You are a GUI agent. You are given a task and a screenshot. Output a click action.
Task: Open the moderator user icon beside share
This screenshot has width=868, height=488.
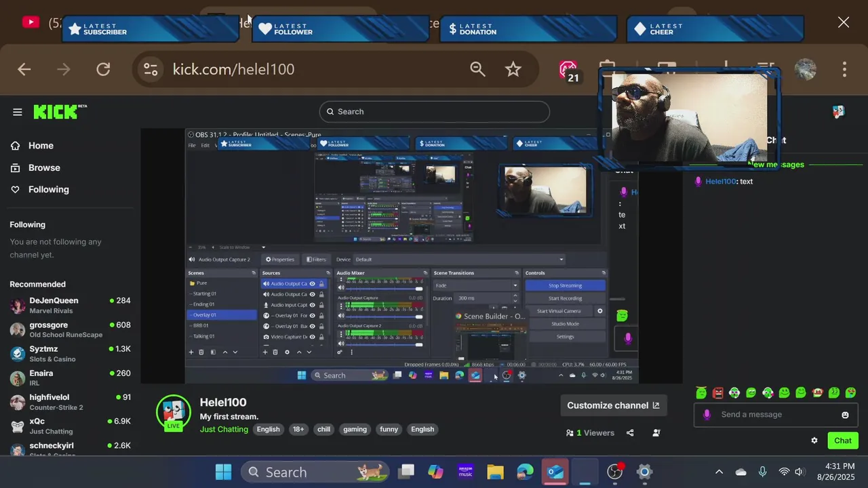click(656, 432)
